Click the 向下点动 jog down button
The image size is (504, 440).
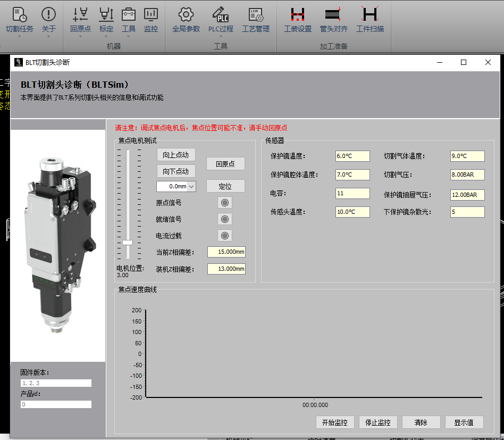(176, 171)
